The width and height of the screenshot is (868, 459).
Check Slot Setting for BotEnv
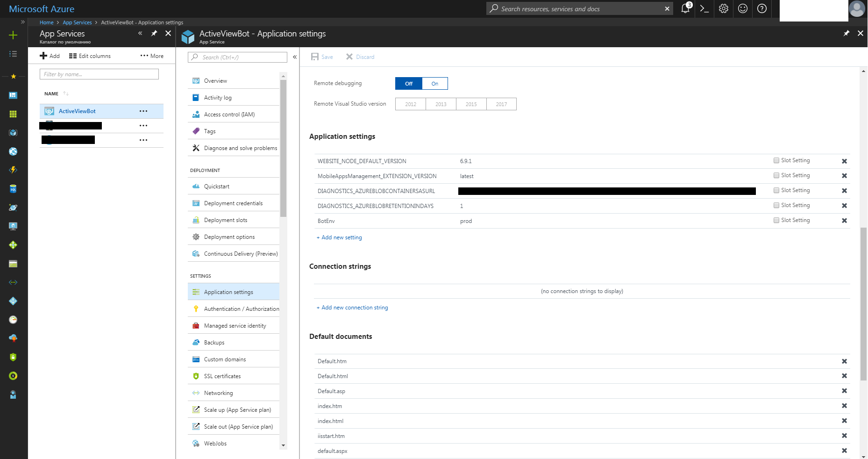coord(776,220)
